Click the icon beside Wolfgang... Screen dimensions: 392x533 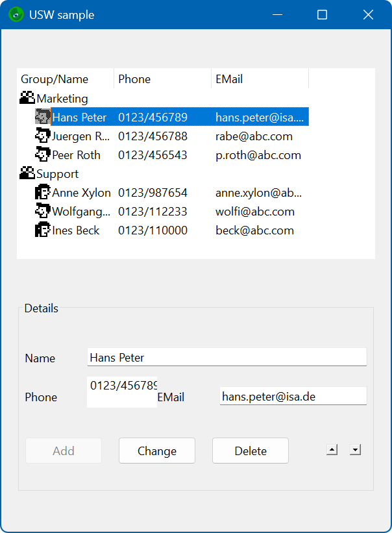(43, 211)
